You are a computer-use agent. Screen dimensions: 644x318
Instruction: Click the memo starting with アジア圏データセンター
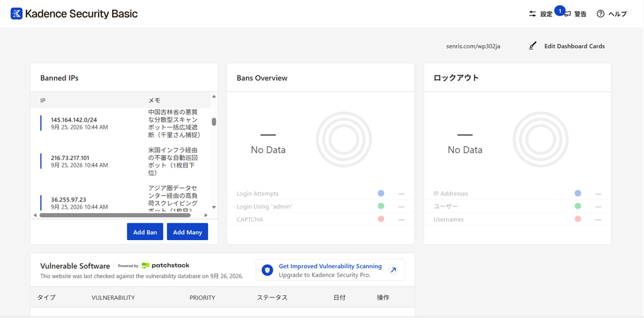point(173,199)
